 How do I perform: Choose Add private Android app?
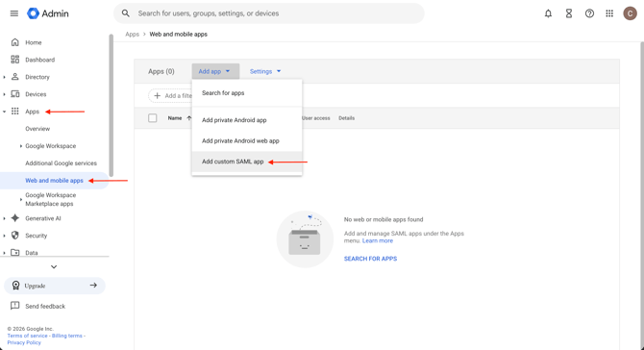click(x=247, y=120)
